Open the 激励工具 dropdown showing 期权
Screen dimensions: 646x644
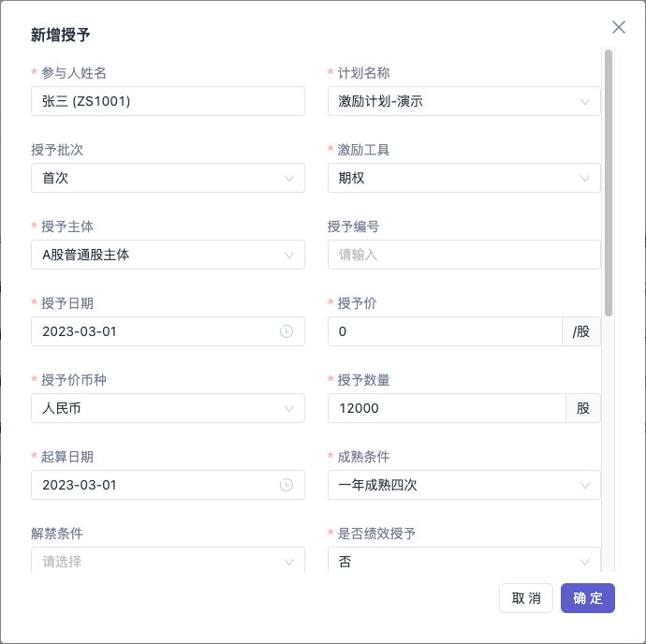click(463, 178)
